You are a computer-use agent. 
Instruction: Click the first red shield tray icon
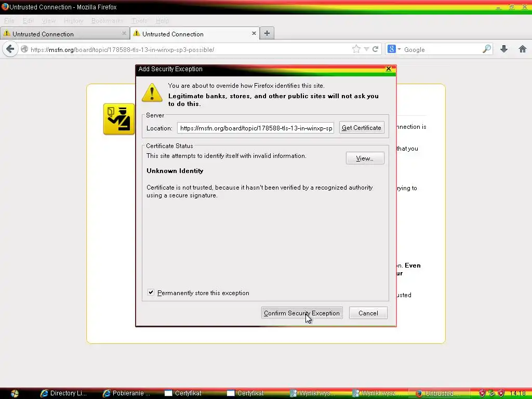click(x=482, y=393)
